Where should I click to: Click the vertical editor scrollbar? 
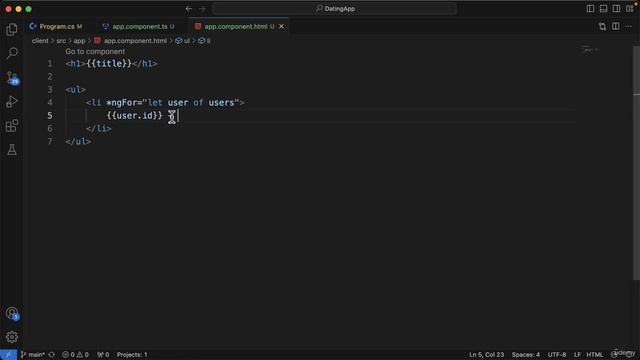636,163
